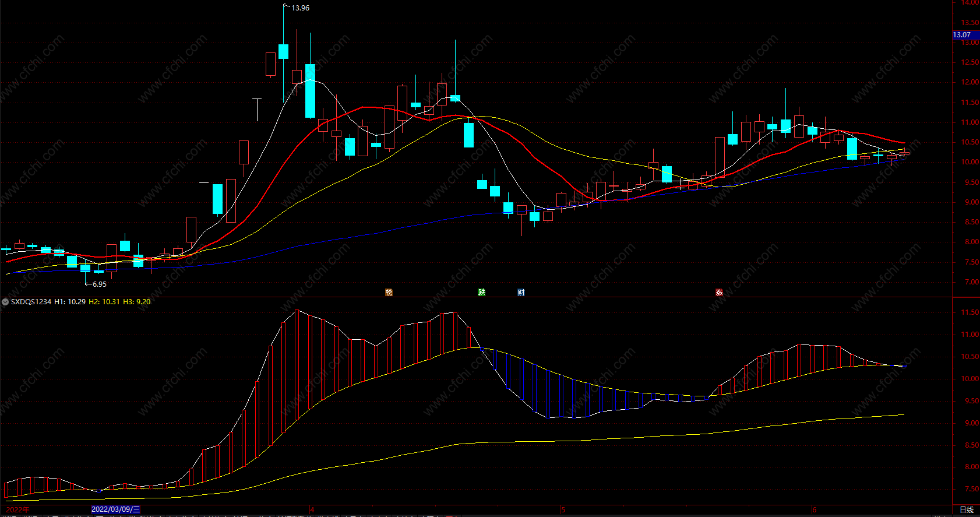This screenshot has width=980, height=517.
Task: Click the 7.00 label on the main price axis
Action: click(971, 282)
